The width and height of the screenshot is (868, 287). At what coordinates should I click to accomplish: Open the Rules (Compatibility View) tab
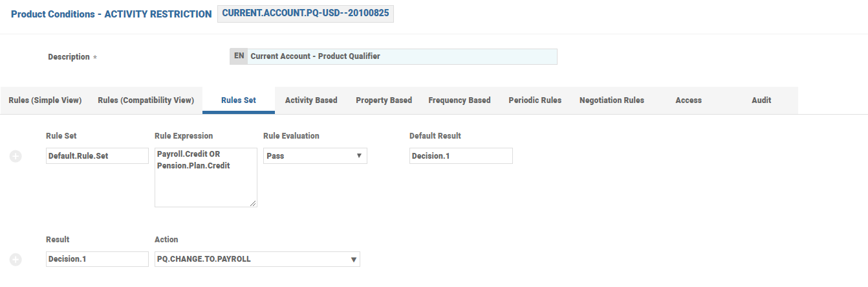point(146,100)
